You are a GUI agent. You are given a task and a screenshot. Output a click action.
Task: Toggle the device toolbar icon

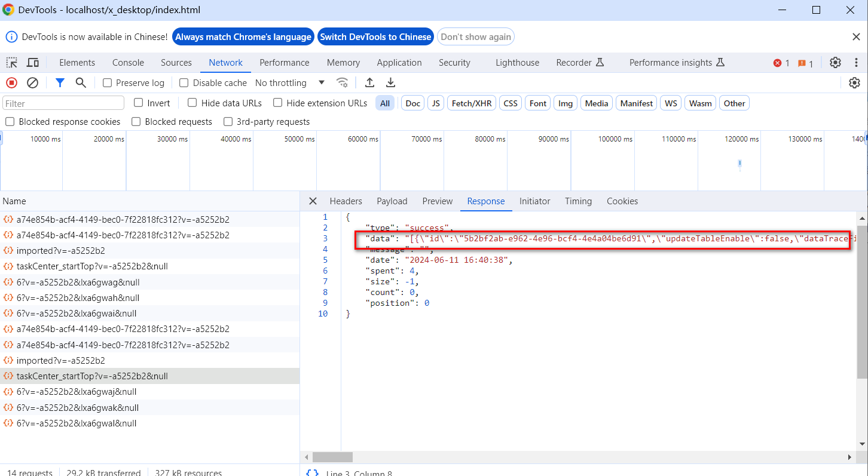33,63
